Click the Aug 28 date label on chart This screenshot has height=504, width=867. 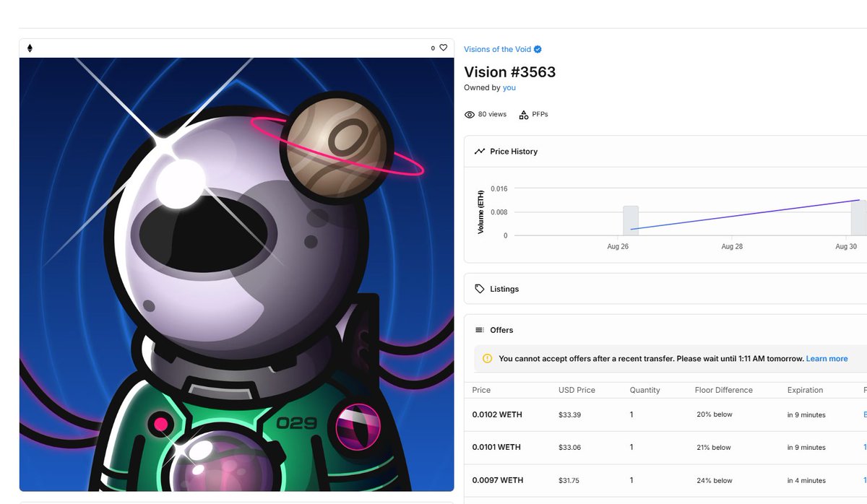coord(732,247)
